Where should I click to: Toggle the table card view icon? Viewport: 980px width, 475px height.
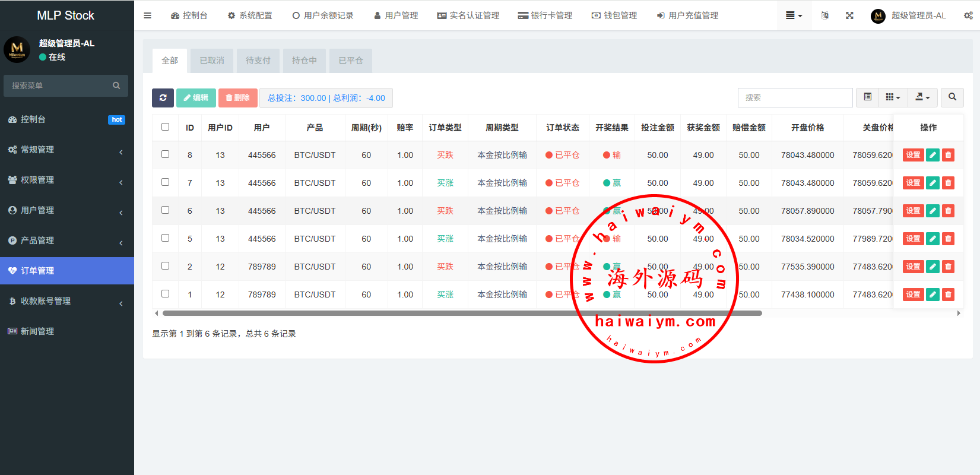coord(867,97)
